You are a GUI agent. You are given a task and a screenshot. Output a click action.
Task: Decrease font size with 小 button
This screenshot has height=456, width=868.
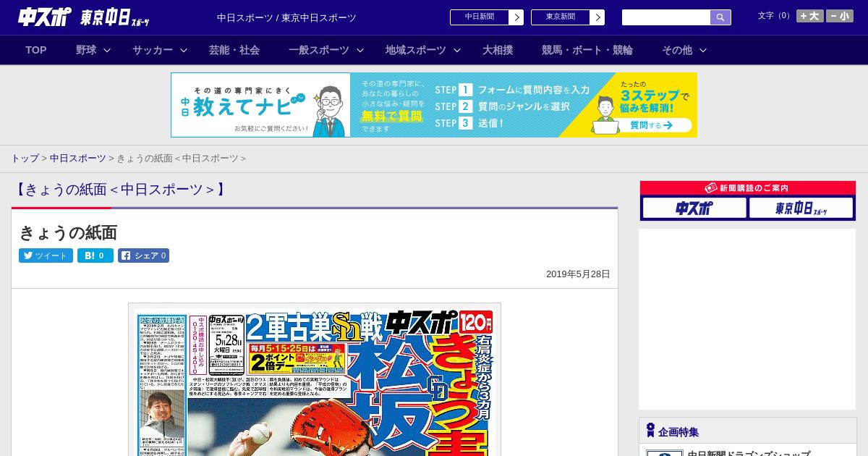pos(840,16)
